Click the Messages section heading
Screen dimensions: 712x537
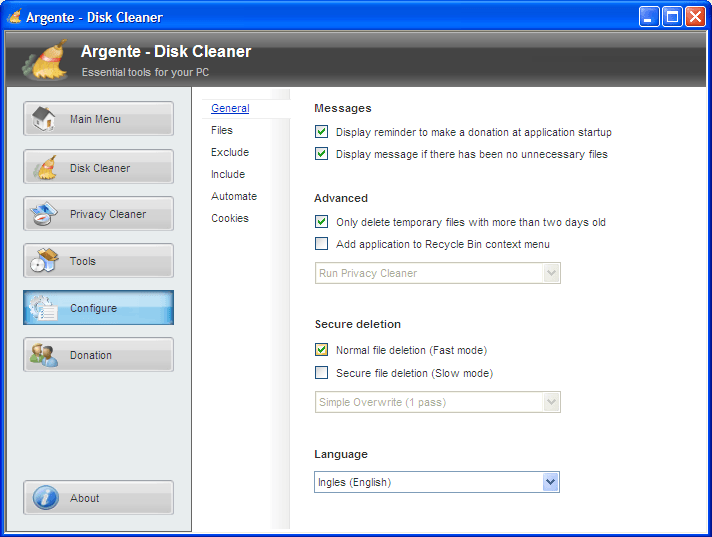[x=343, y=108]
